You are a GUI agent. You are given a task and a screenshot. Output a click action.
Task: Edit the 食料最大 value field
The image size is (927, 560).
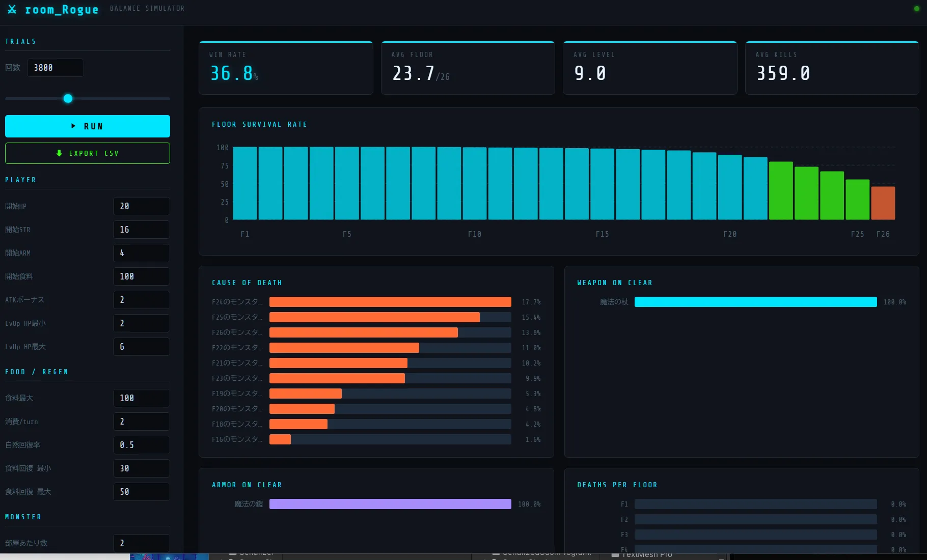click(141, 398)
